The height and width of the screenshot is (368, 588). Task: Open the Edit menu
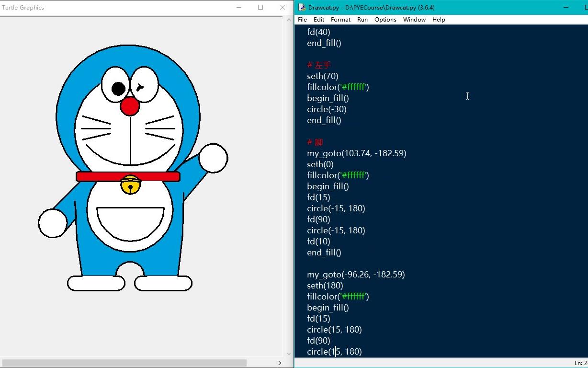click(x=319, y=20)
